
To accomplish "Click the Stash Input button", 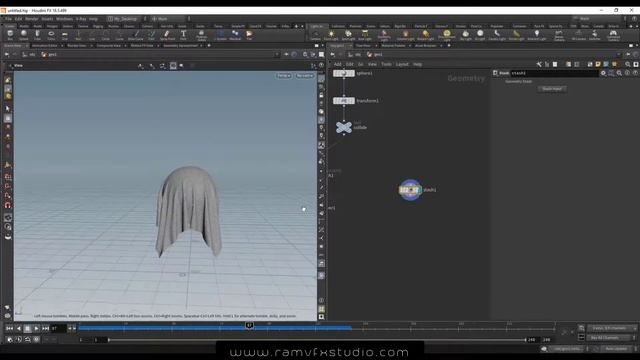I will [x=552, y=89].
